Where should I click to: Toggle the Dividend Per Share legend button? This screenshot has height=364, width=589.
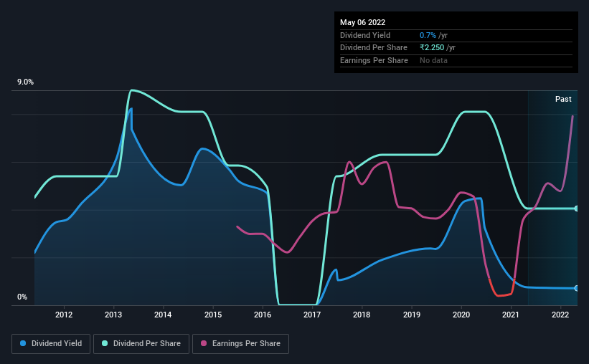click(x=141, y=344)
